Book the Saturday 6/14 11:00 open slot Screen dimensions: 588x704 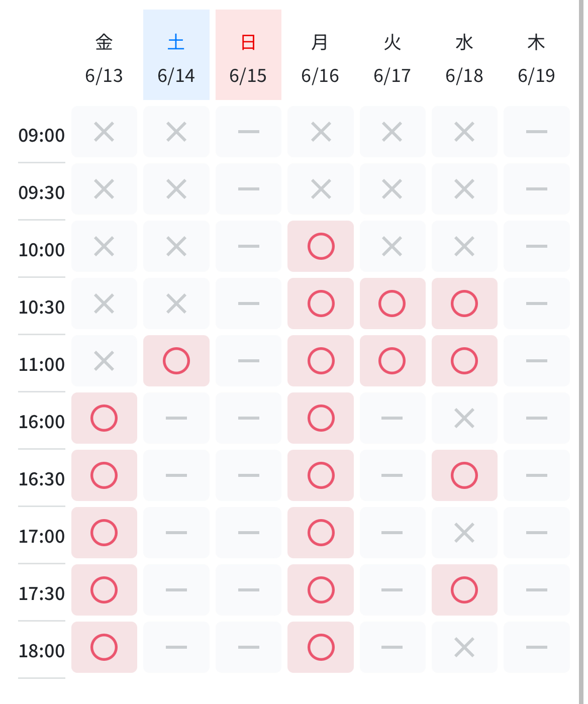[x=176, y=361]
